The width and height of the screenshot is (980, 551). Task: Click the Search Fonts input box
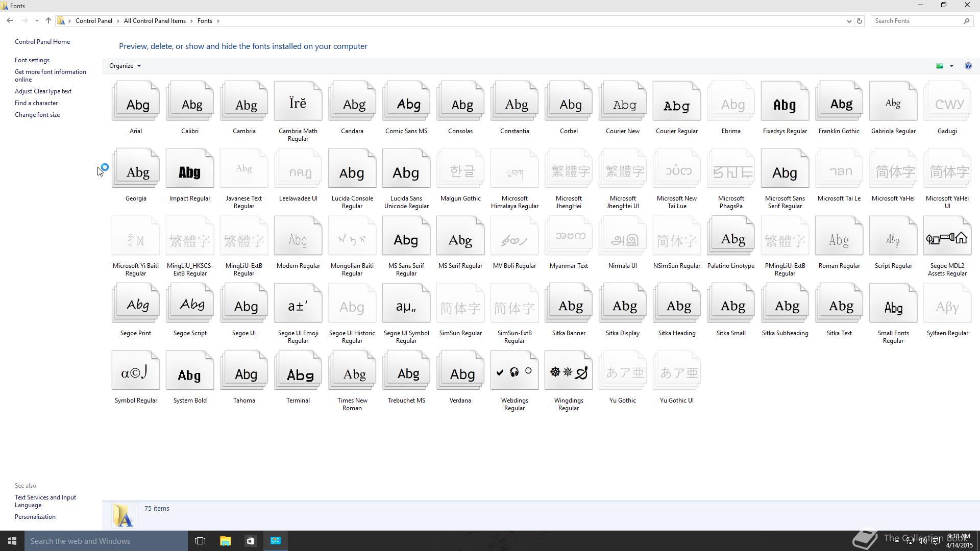click(x=916, y=21)
